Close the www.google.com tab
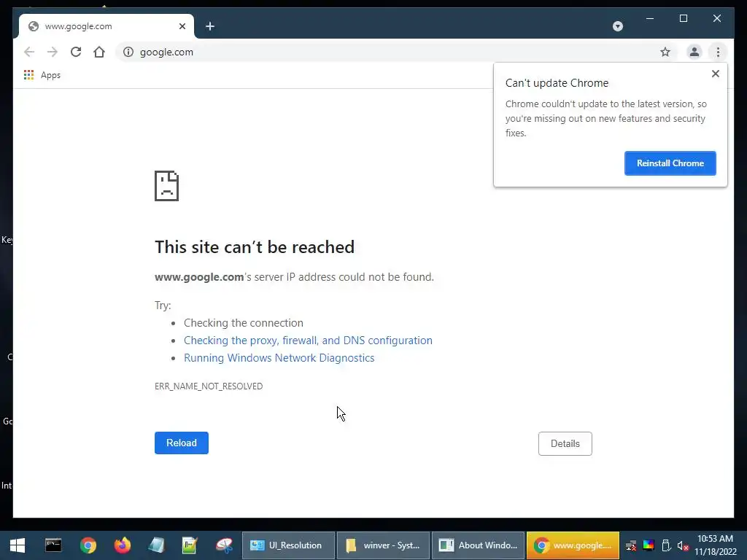Image resolution: width=747 pixels, height=560 pixels. coord(182,26)
